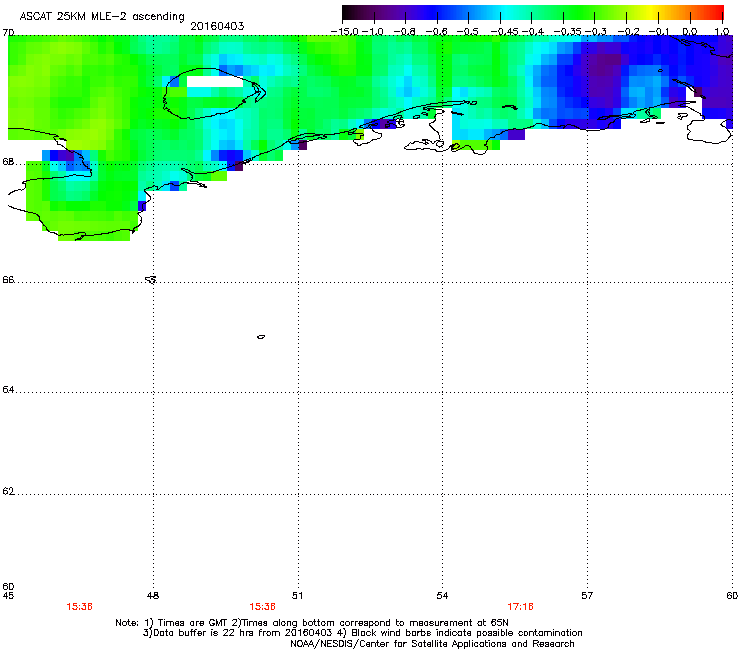Viewport: 740px width, 650px height.
Task: Click the note line "3)Data buffer is 22 hrs"
Action: (x=362, y=633)
